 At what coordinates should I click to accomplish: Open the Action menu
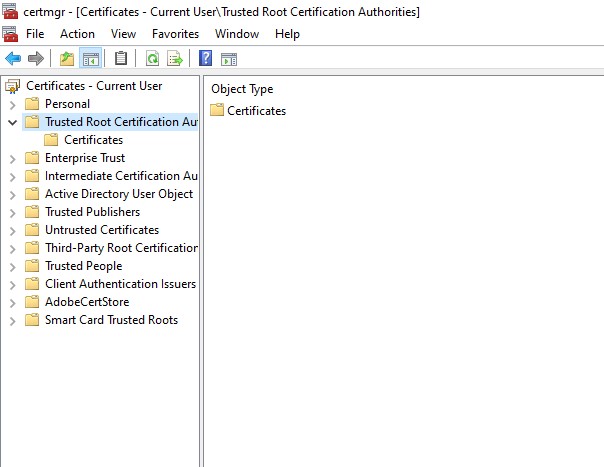point(77,34)
